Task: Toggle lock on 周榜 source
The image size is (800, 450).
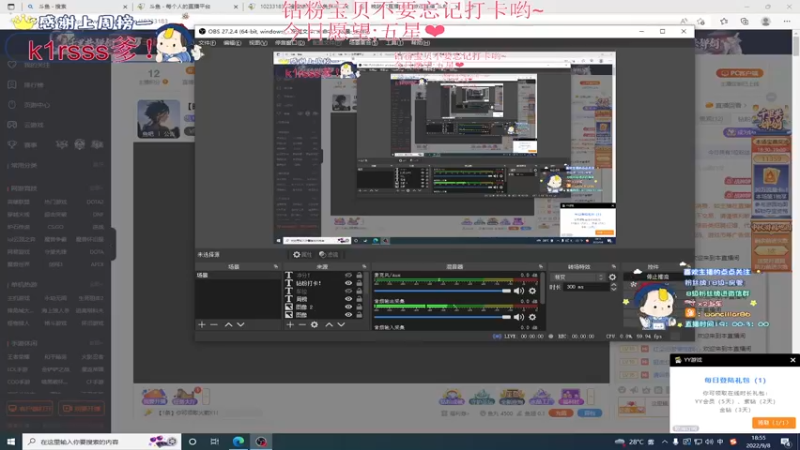Action: (x=359, y=299)
